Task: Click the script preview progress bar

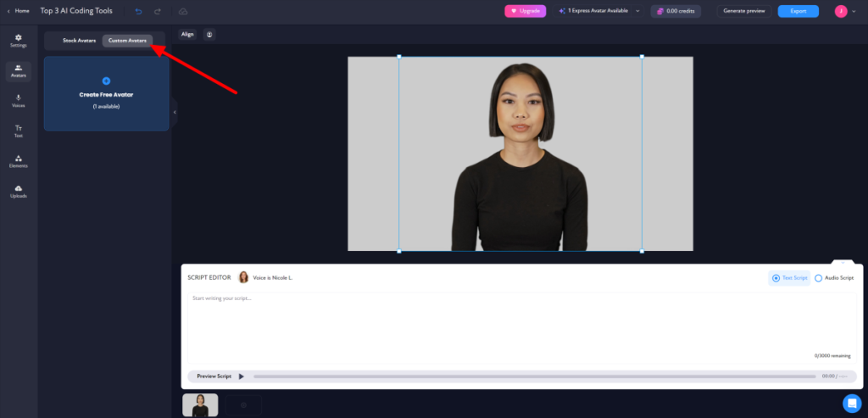Action: point(535,376)
